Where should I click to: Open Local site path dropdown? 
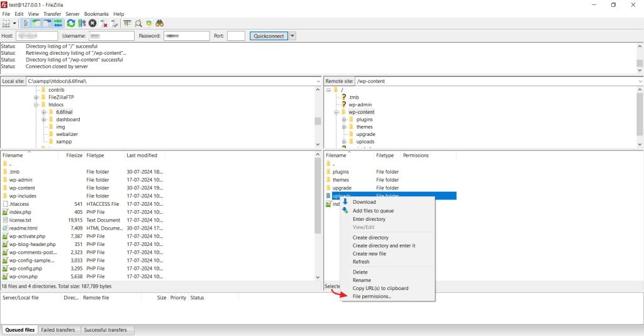pos(318,81)
